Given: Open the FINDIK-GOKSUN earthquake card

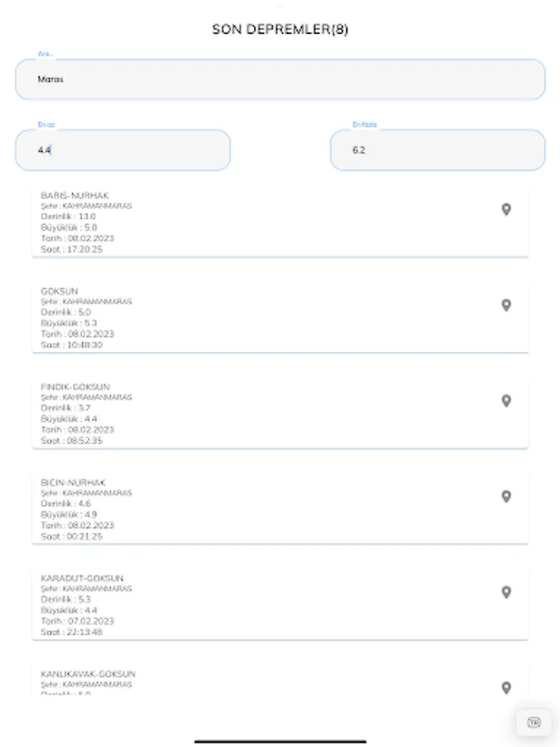Looking at the screenshot, I should (x=249, y=413).
